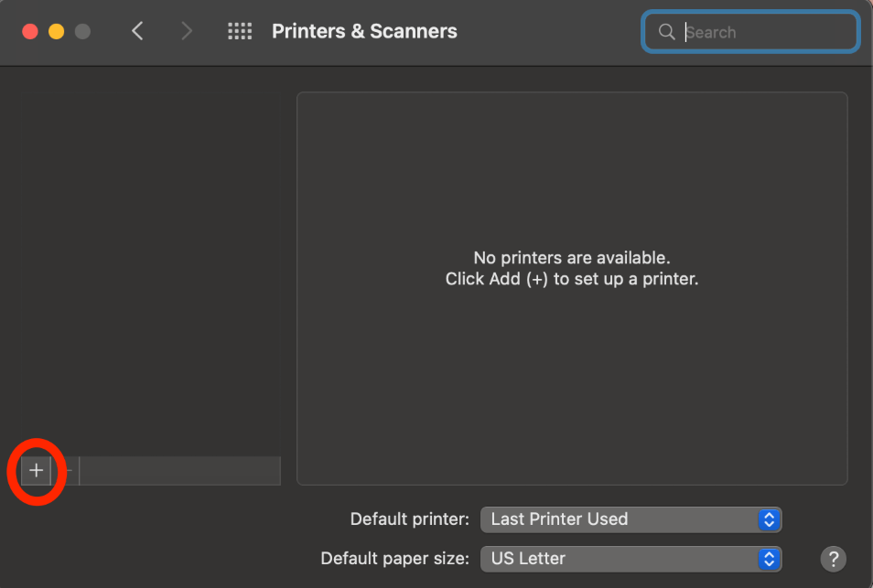Click the forward chevron in the toolbar

pyautogui.click(x=187, y=32)
